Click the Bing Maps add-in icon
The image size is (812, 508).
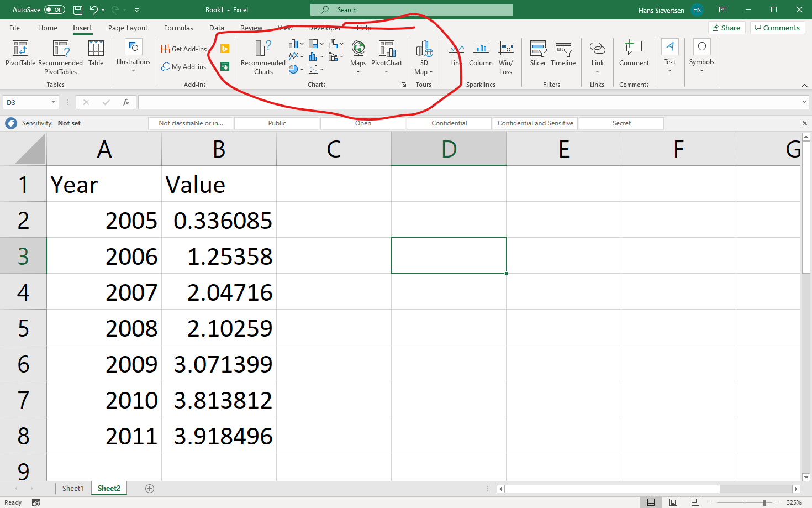225,49
